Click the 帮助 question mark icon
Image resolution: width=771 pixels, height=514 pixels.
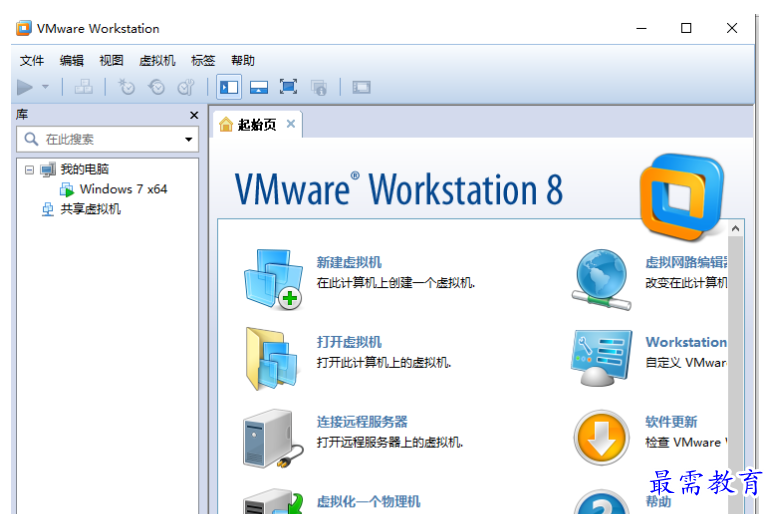pyautogui.click(x=601, y=502)
